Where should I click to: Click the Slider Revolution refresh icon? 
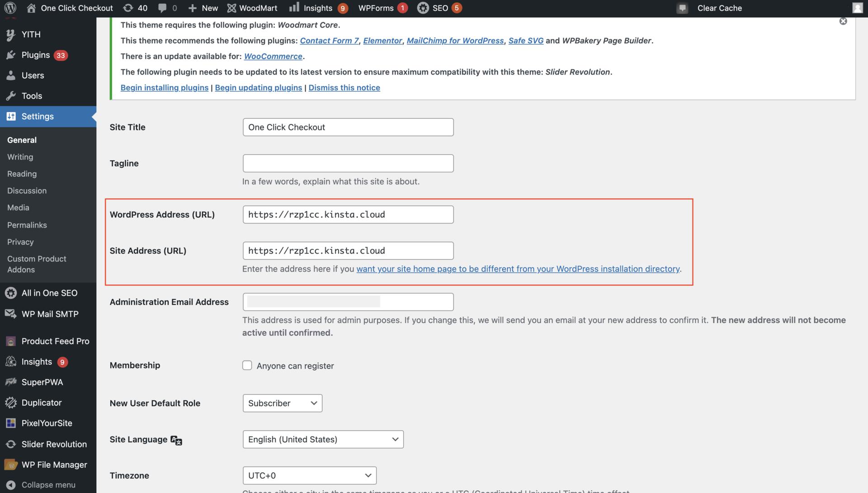click(x=11, y=444)
